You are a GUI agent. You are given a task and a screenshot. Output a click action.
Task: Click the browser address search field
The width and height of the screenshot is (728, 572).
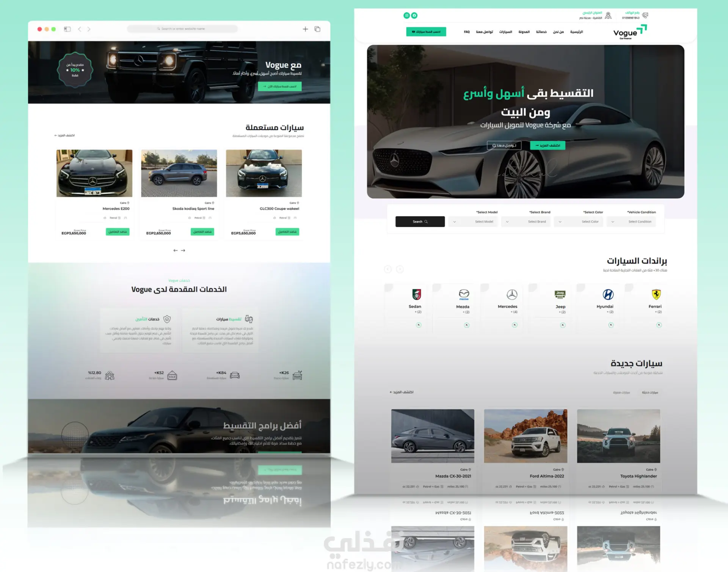[x=182, y=29]
